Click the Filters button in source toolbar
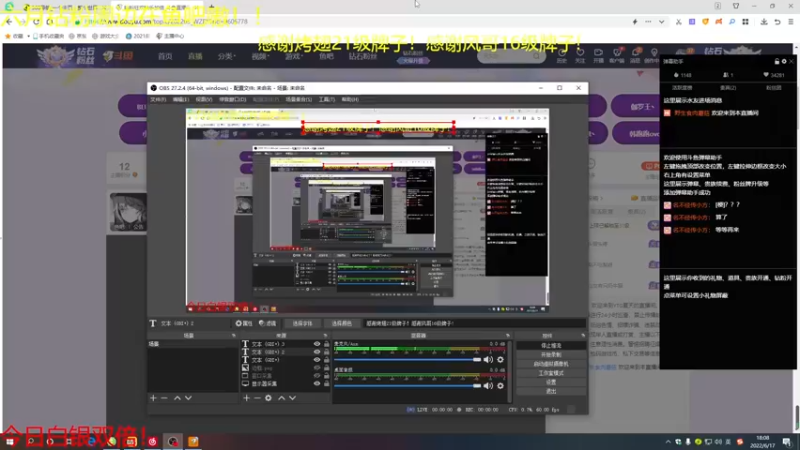The image size is (800, 450). click(267, 323)
